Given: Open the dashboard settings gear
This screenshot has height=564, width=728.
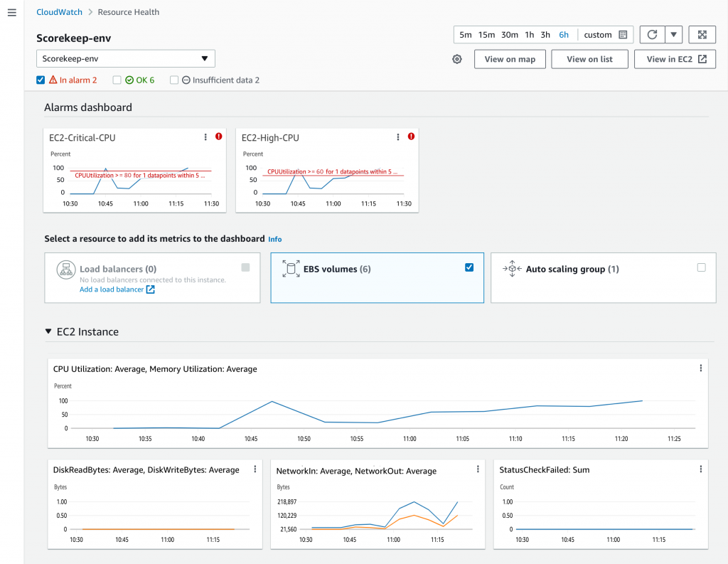Looking at the screenshot, I should coord(457,59).
